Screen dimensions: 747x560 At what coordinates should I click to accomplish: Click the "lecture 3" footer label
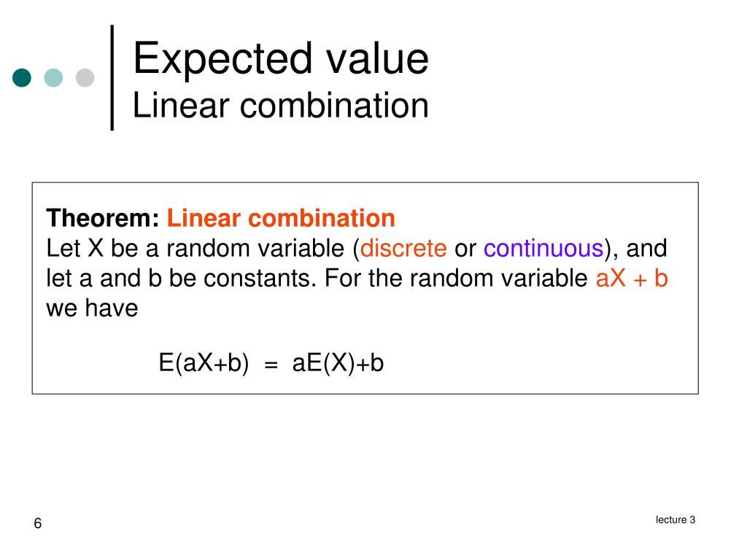point(676,520)
